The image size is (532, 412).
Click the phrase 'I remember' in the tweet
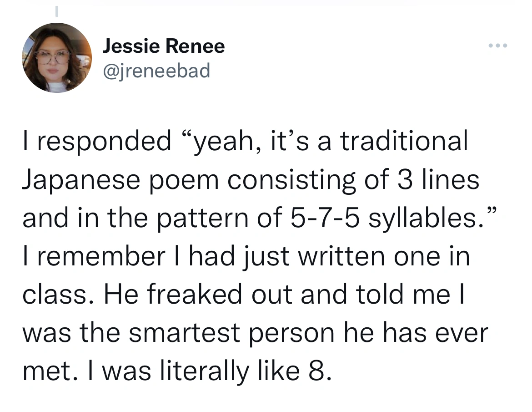coord(94,256)
